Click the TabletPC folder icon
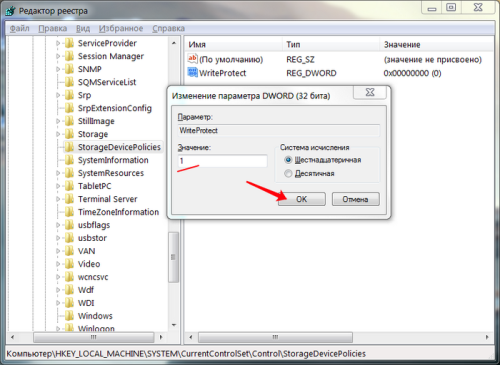500x365 pixels. tap(69, 186)
